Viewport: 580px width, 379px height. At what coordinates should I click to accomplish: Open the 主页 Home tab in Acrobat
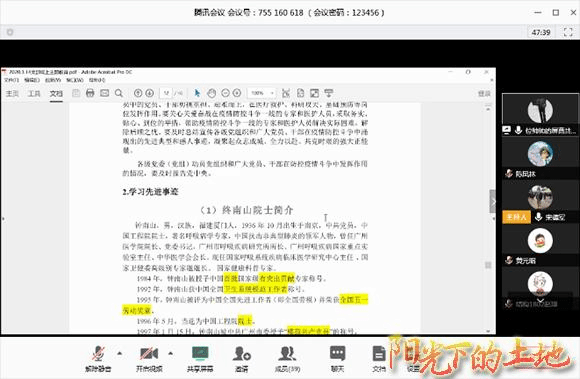point(12,94)
